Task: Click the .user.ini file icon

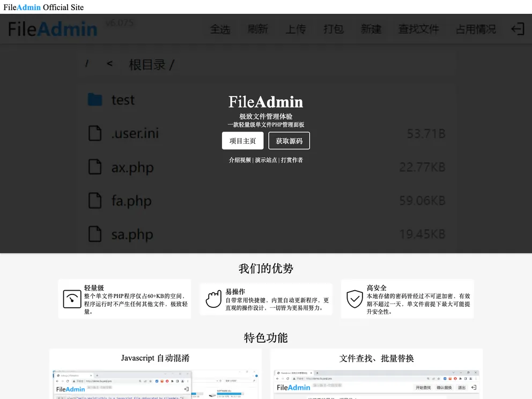Action: click(94, 133)
